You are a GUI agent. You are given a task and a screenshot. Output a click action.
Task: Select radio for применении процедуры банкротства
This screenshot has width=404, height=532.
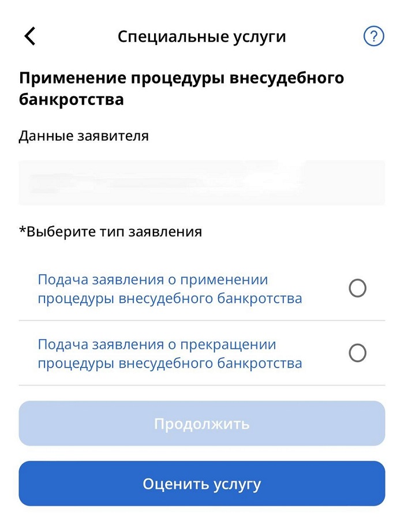(357, 289)
